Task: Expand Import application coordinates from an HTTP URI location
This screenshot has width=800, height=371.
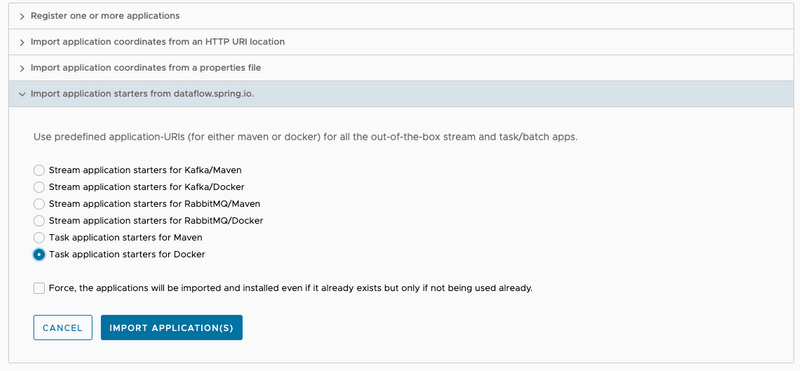Action: (x=401, y=42)
